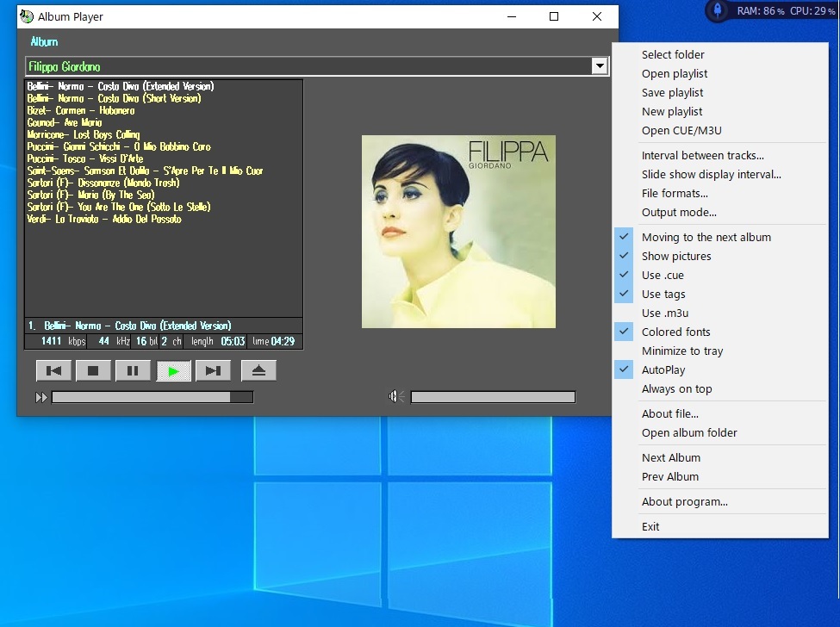
Task: Adjust the volume slider
Action: point(492,396)
